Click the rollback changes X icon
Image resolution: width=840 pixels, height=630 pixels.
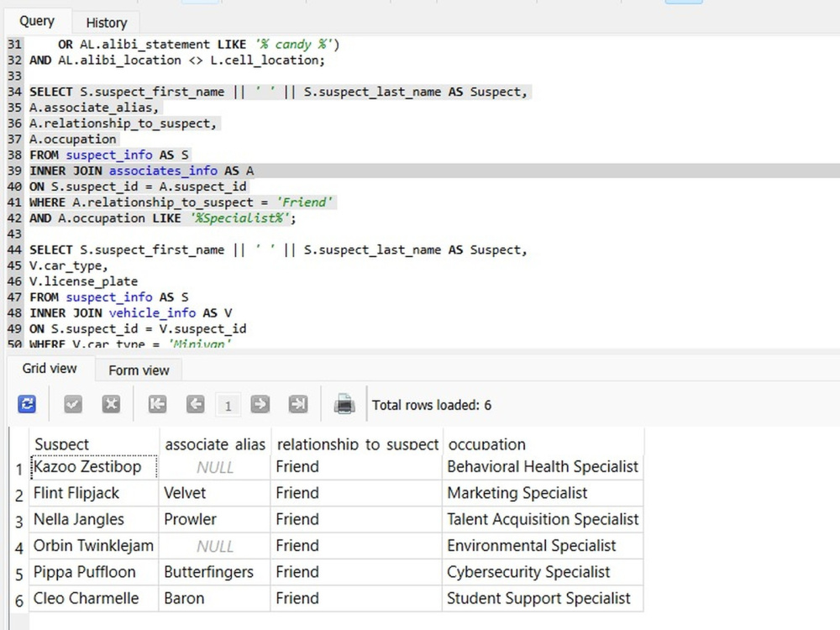111,404
